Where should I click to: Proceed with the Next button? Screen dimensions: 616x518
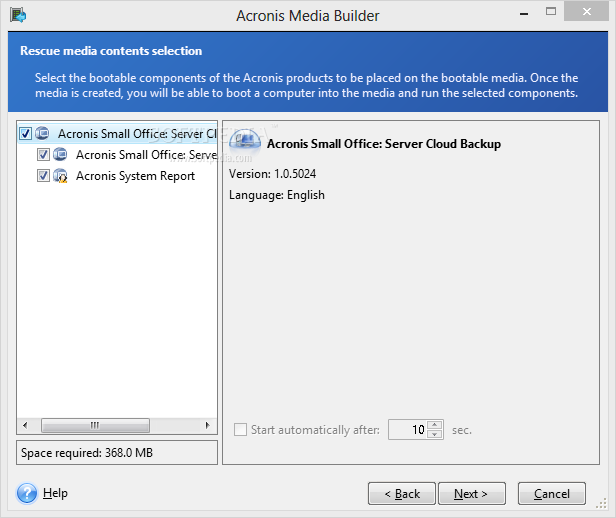tap(472, 494)
